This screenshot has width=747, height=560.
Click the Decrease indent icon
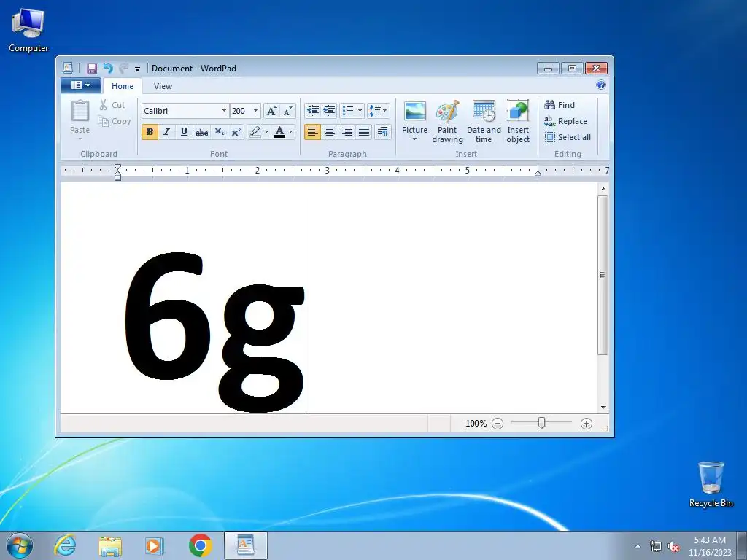pyautogui.click(x=312, y=111)
